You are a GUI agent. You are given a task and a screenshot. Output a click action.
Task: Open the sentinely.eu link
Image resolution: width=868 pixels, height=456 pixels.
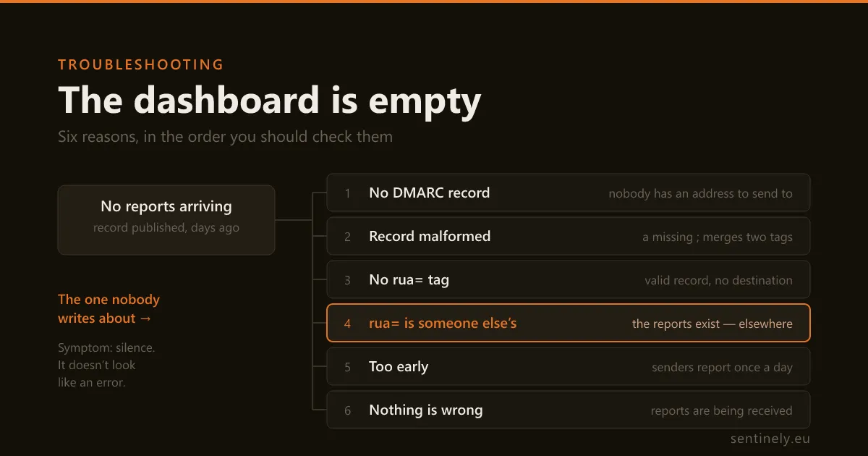click(x=770, y=439)
